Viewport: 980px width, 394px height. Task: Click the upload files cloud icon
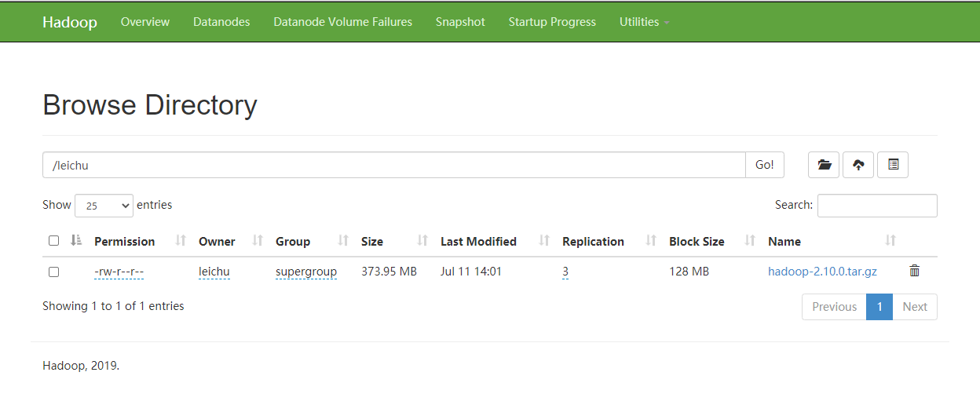point(858,165)
